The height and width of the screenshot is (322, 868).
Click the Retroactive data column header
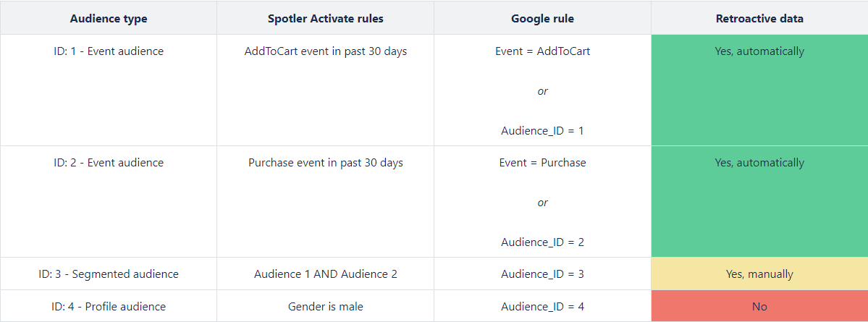pyautogui.click(x=759, y=18)
